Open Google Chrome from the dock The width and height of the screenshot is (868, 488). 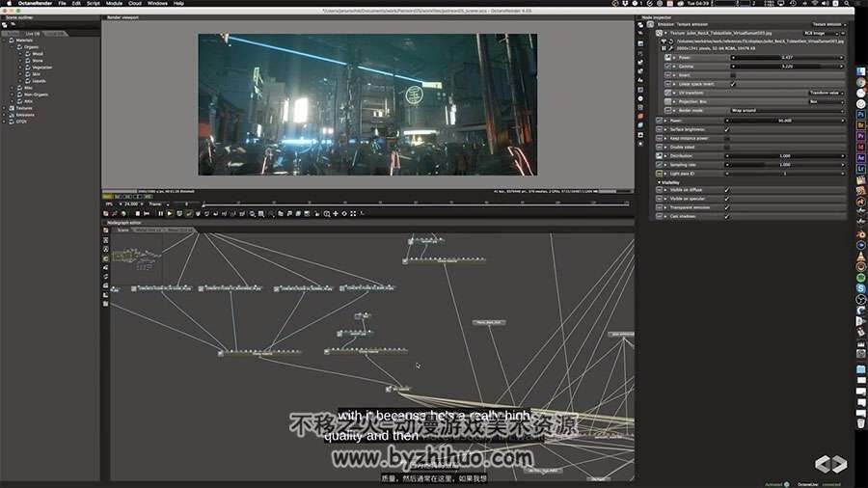click(861, 82)
